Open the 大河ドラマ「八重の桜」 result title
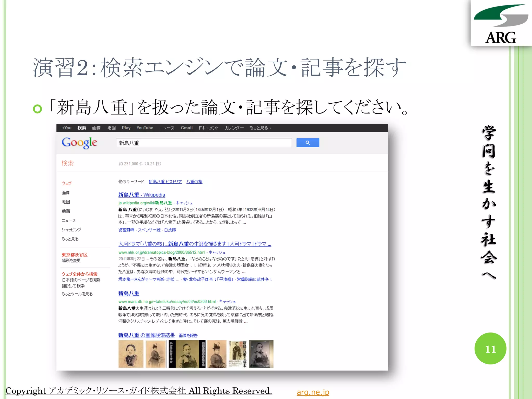The width and height of the screenshot is (532, 399). 195,244
